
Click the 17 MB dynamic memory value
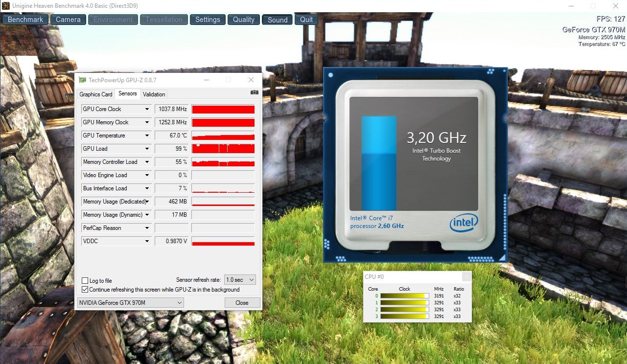(x=171, y=215)
